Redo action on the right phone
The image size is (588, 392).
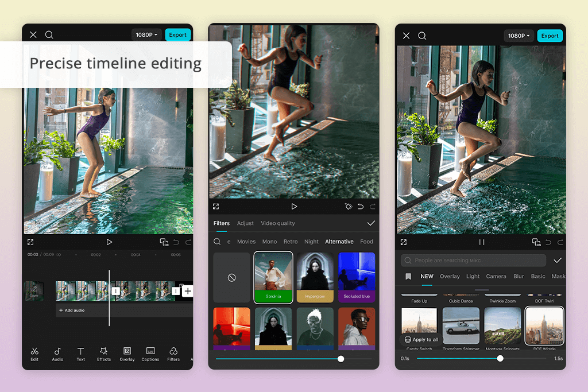(560, 242)
